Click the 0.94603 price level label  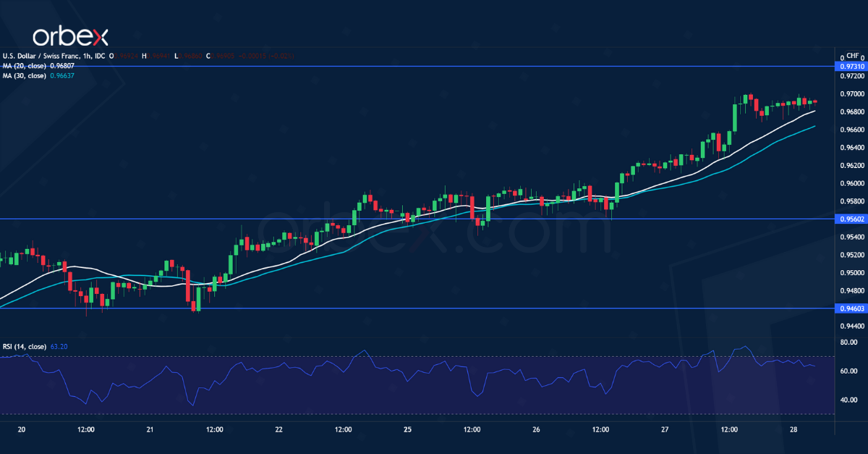coord(849,308)
